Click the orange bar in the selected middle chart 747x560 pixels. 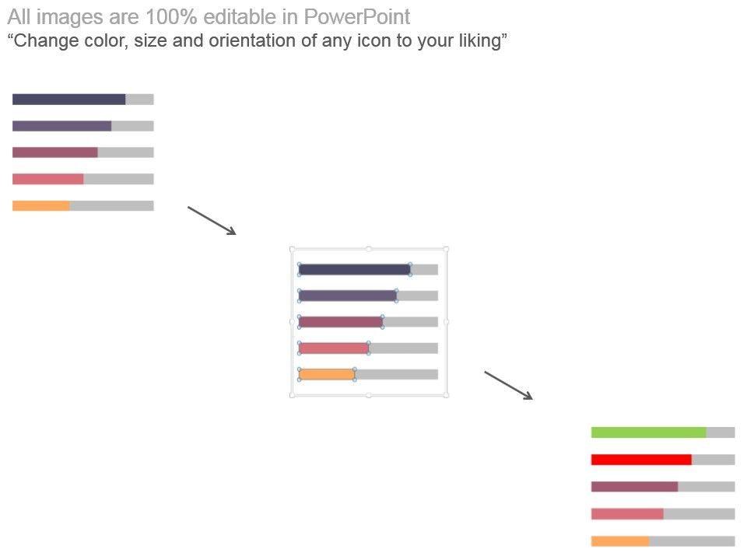[327, 375]
